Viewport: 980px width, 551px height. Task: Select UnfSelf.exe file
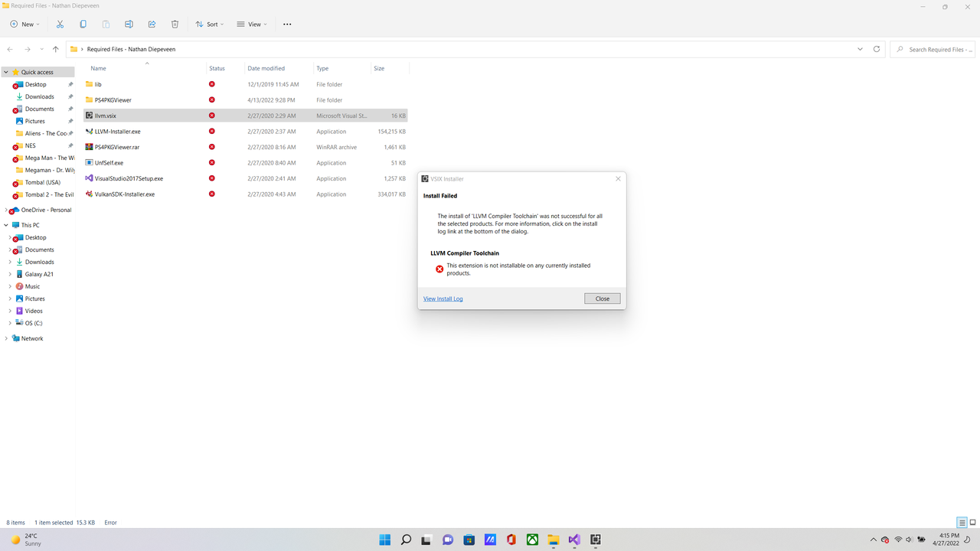(246, 162)
